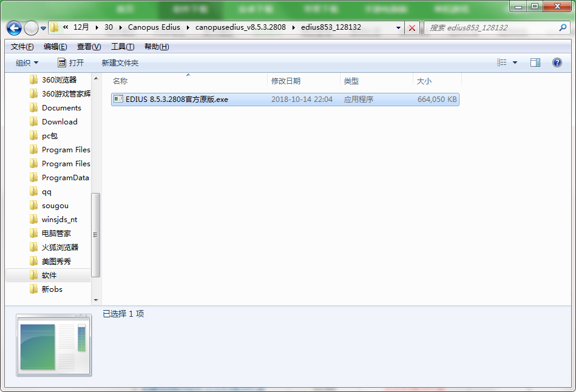Click the date 2018-10-14 22:04
Screen dimensions: 576x392
[x=302, y=99]
